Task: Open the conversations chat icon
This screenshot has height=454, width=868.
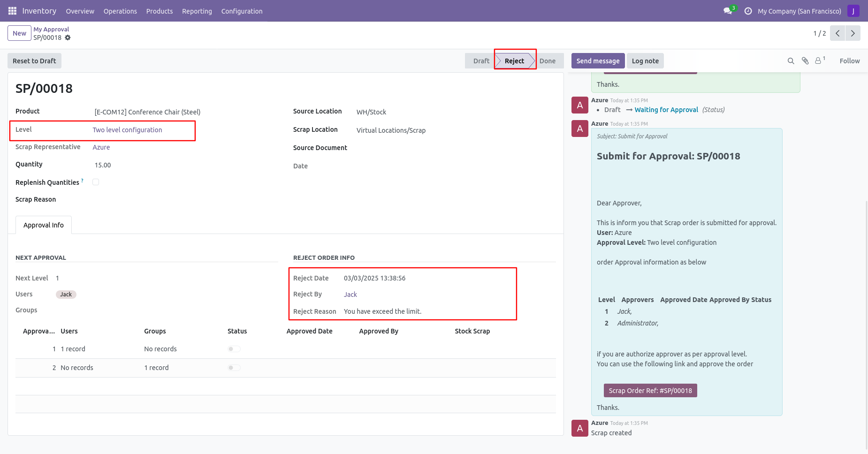Action: pos(728,11)
